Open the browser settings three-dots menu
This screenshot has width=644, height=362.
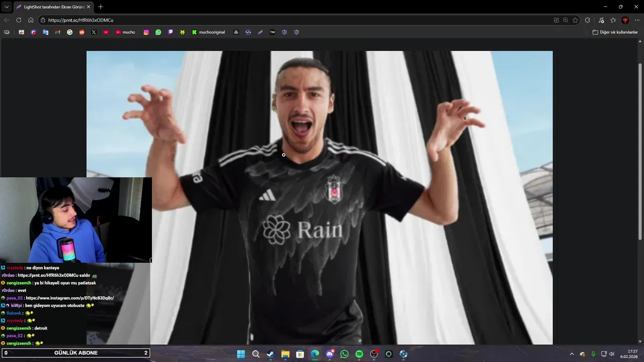637,20
